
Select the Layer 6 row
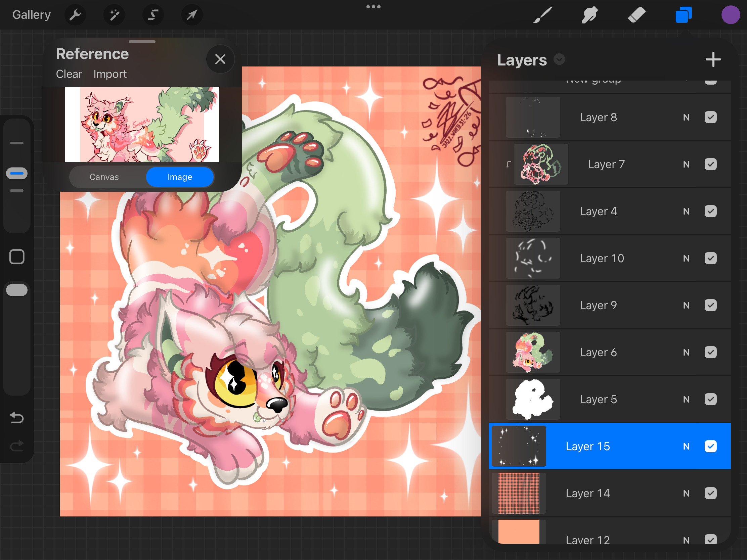(610, 352)
